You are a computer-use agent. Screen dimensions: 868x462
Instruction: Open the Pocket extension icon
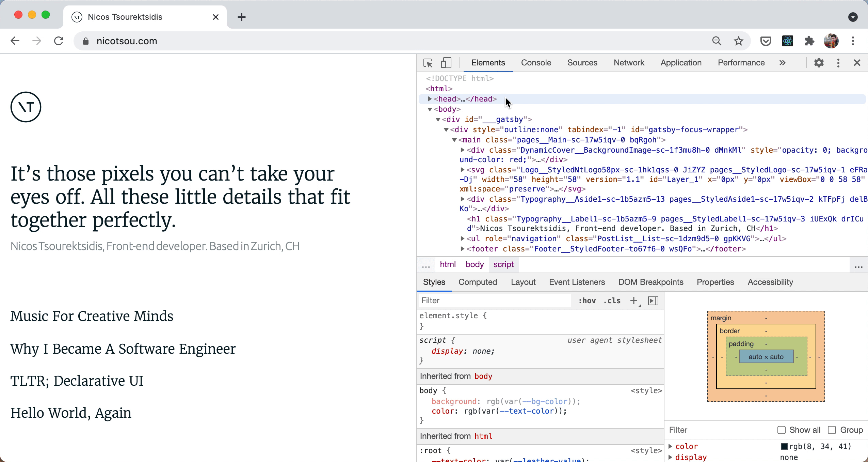766,41
